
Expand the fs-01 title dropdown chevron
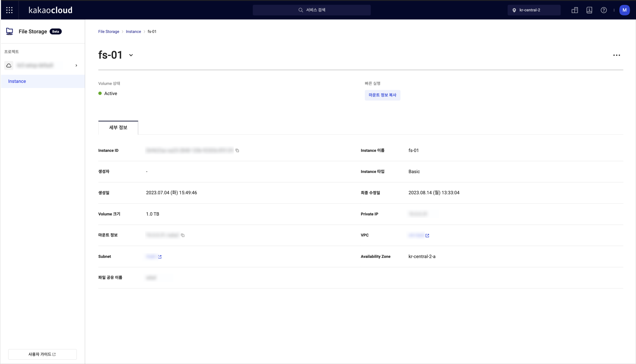tap(131, 55)
